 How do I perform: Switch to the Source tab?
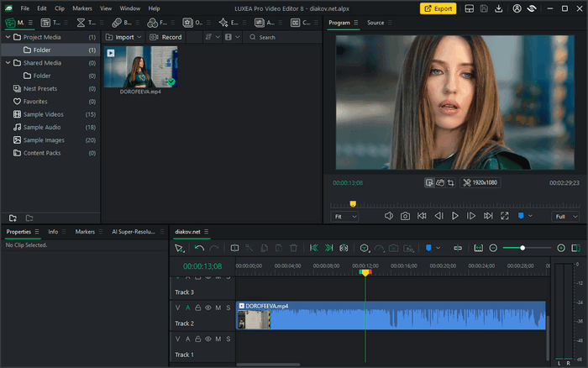(x=375, y=23)
